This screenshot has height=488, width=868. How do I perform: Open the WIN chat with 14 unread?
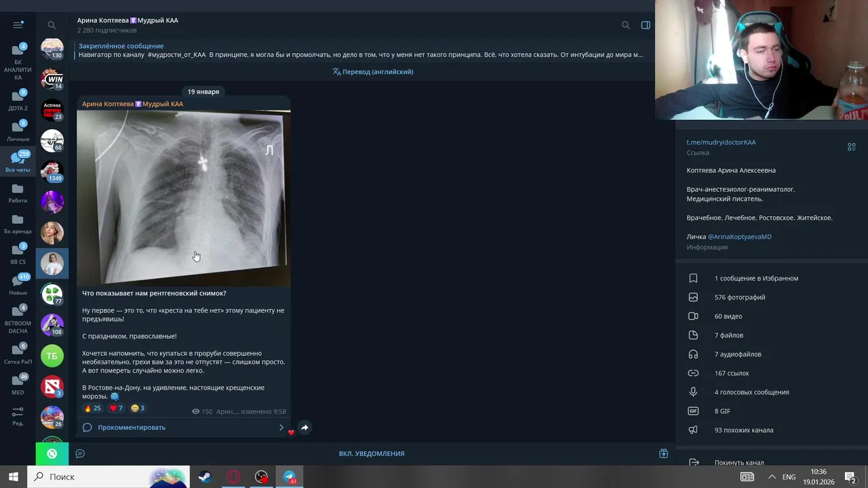[x=52, y=79]
